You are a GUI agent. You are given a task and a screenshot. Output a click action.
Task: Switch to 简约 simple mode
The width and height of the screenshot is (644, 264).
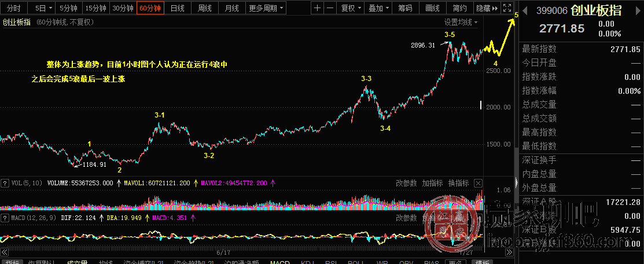coord(459,8)
